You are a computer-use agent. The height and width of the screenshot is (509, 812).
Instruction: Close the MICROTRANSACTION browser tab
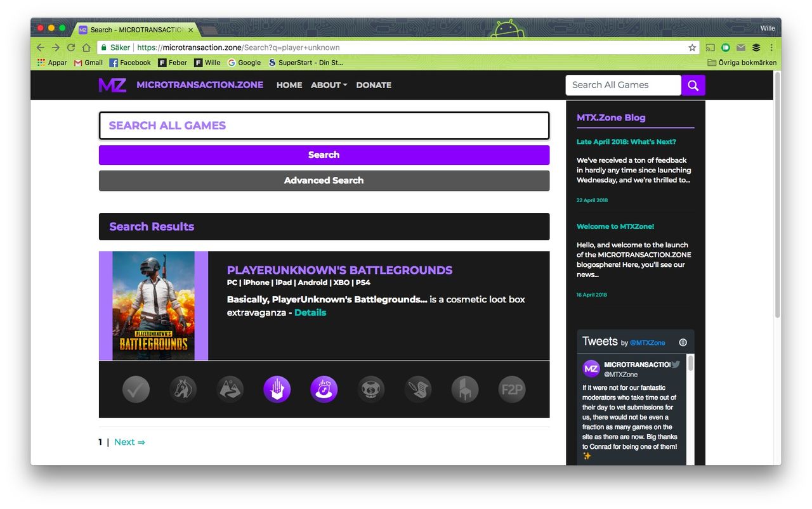click(191, 30)
